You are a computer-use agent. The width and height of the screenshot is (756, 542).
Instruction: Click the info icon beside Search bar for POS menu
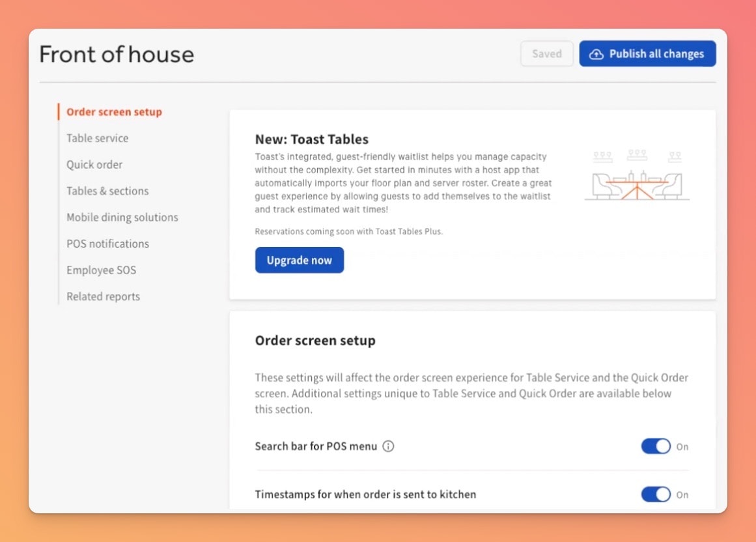point(388,446)
